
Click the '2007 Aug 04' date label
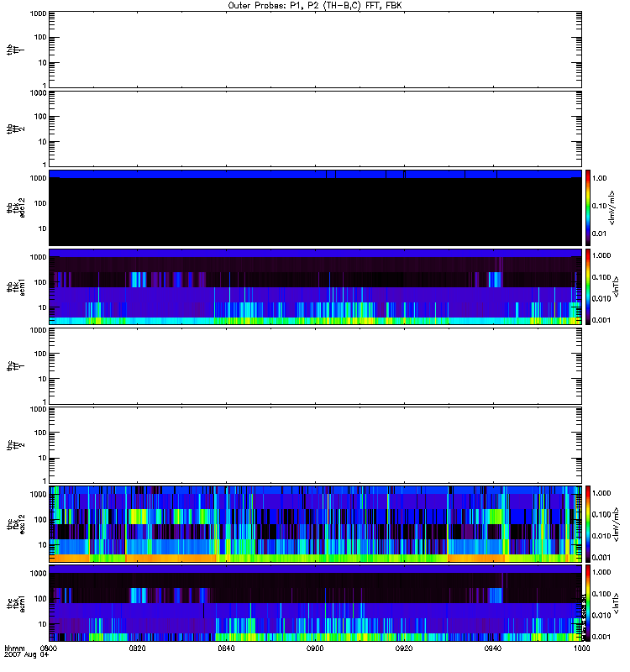tap(27, 655)
